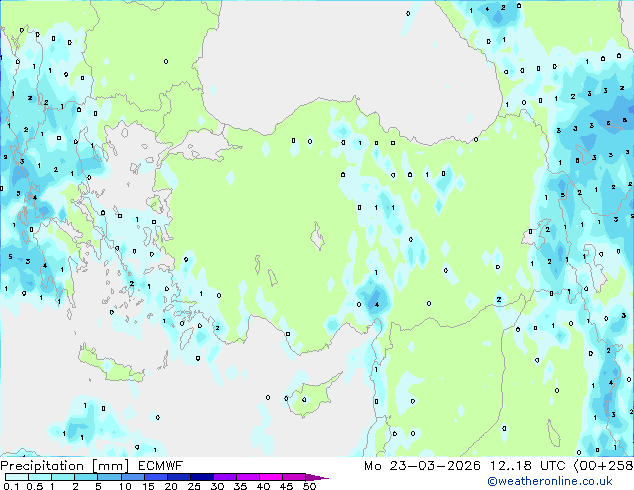Click the 45–50 mm legend swatch
The width and height of the screenshot is (634, 490).
[x=294, y=477]
